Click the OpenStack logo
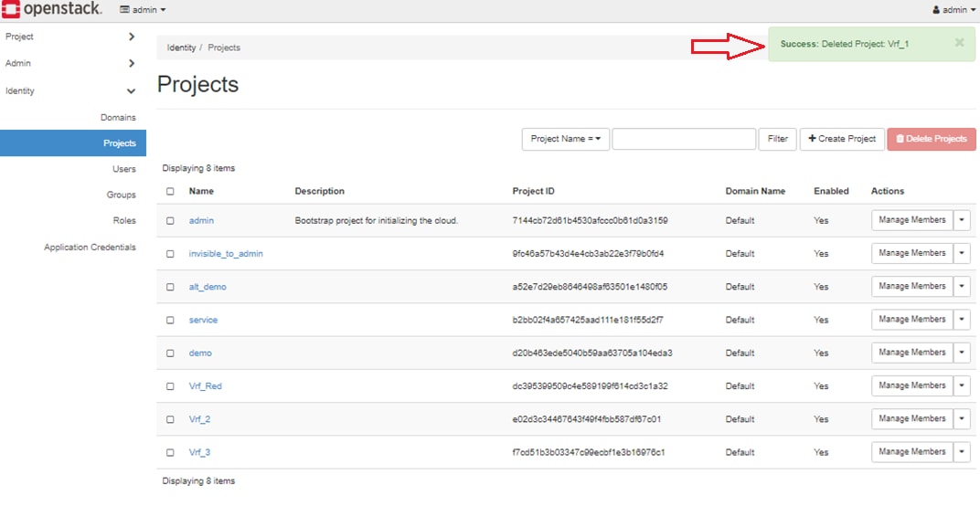Image resolution: width=980 pixels, height=517 pixels. coord(51,9)
